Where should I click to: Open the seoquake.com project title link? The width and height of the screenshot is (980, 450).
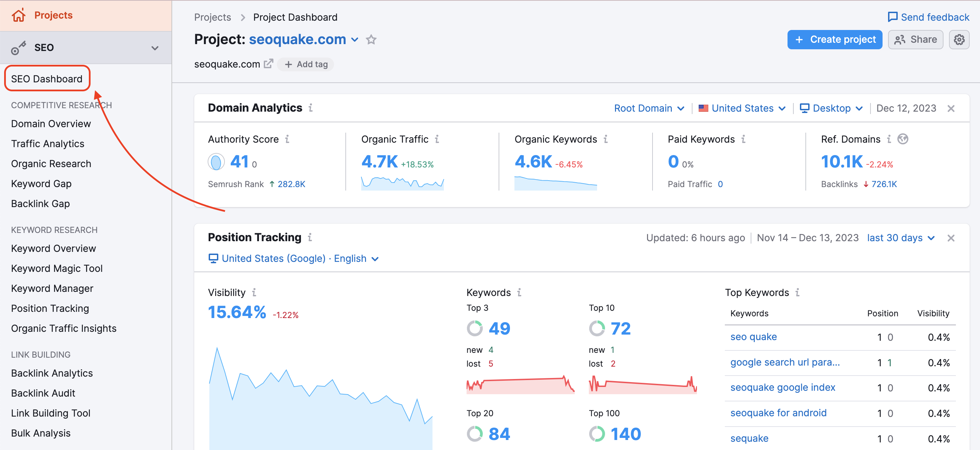[297, 39]
